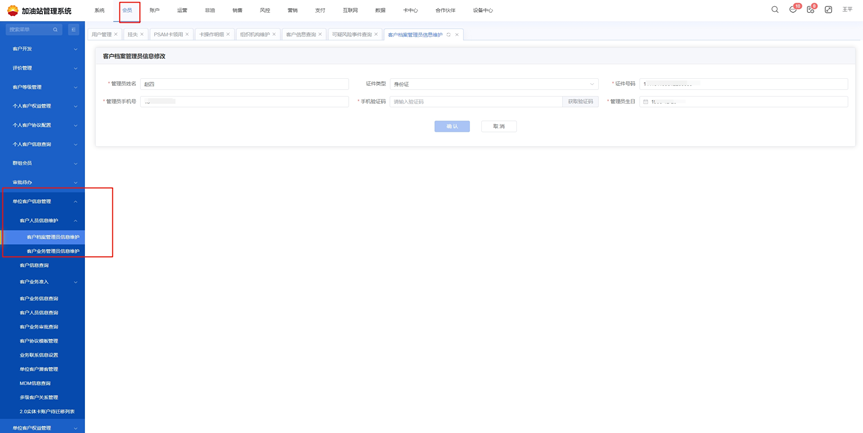Close the 客户信息查询 tab
This screenshot has height=433, width=863.
coord(320,35)
